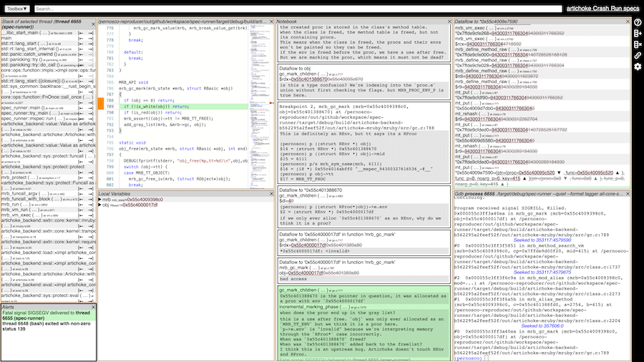Close the Notebook panel

click(x=449, y=21)
